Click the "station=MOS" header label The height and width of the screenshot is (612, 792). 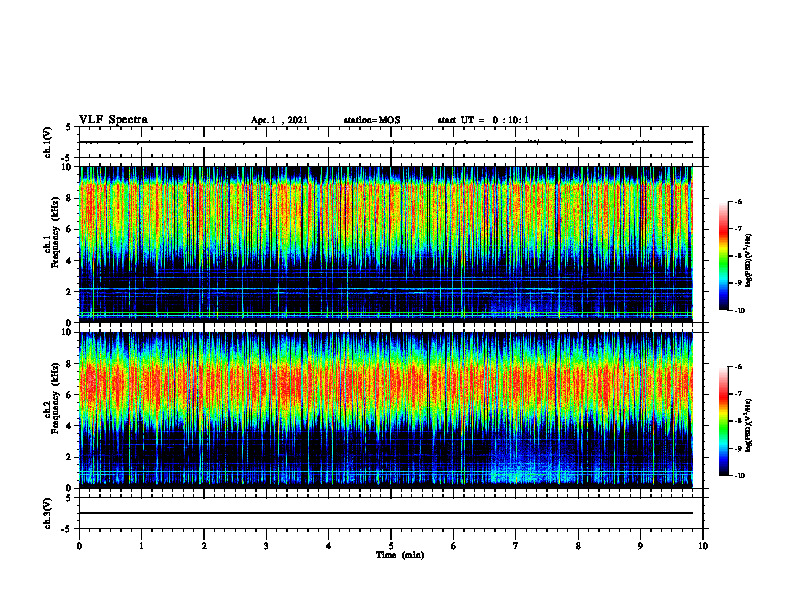click(x=372, y=120)
